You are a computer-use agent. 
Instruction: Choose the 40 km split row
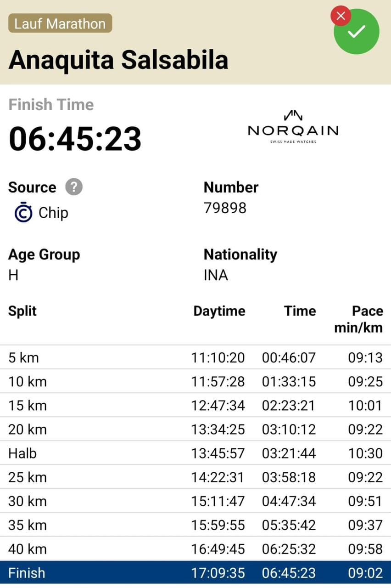[195, 549]
